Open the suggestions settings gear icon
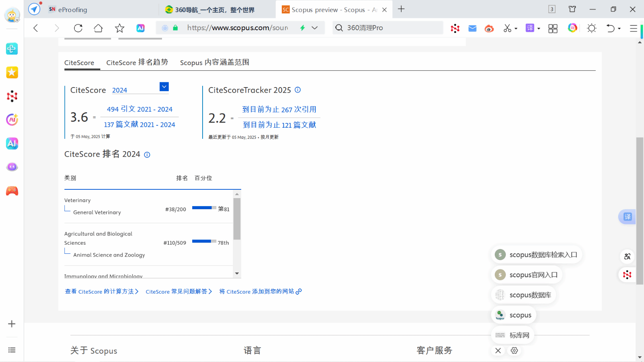The height and width of the screenshot is (362, 644). tap(514, 350)
